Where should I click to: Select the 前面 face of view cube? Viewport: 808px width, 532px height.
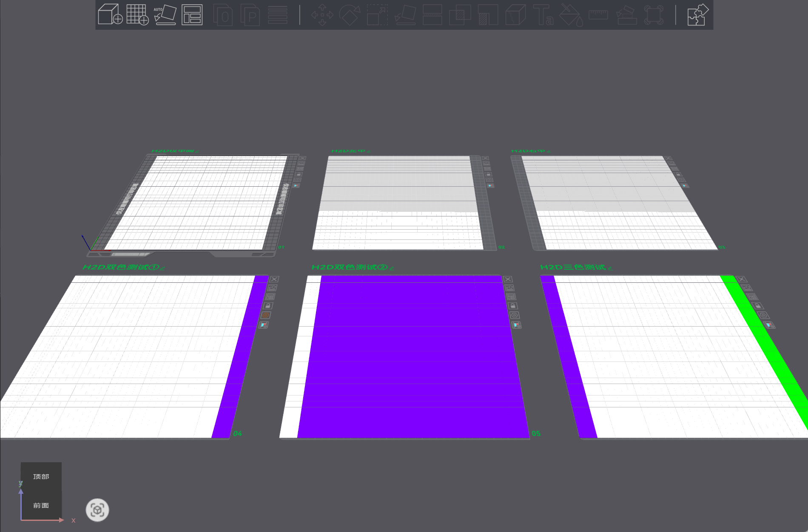point(41,506)
